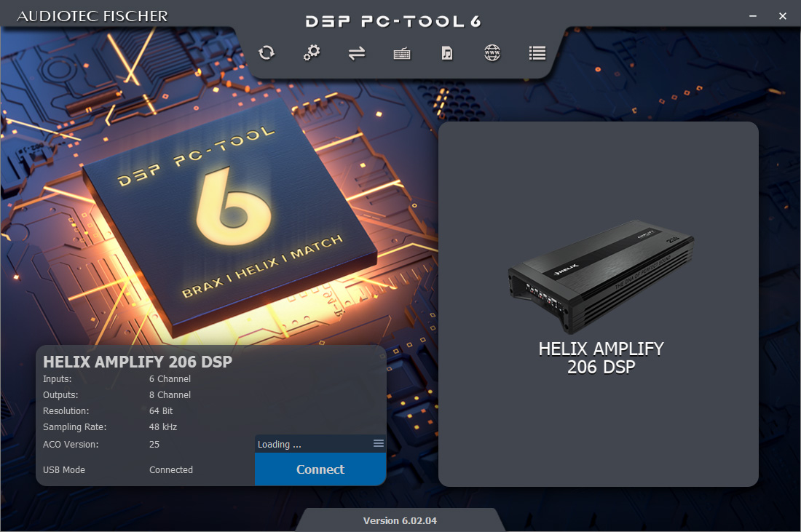Click the update/refresh icon in the toolbar
Image resolution: width=801 pixels, height=532 pixels.
pyautogui.click(x=267, y=53)
